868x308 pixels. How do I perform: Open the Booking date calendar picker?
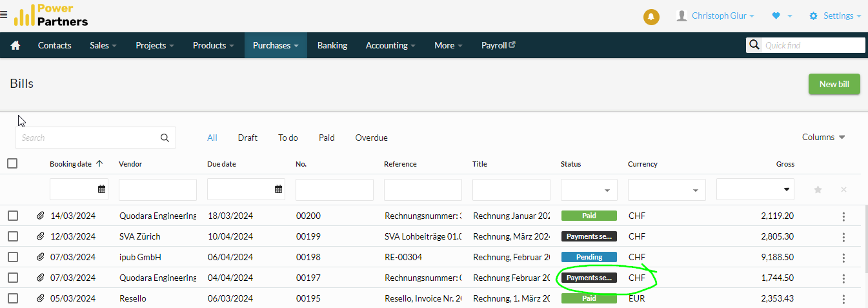[x=101, y=189]
